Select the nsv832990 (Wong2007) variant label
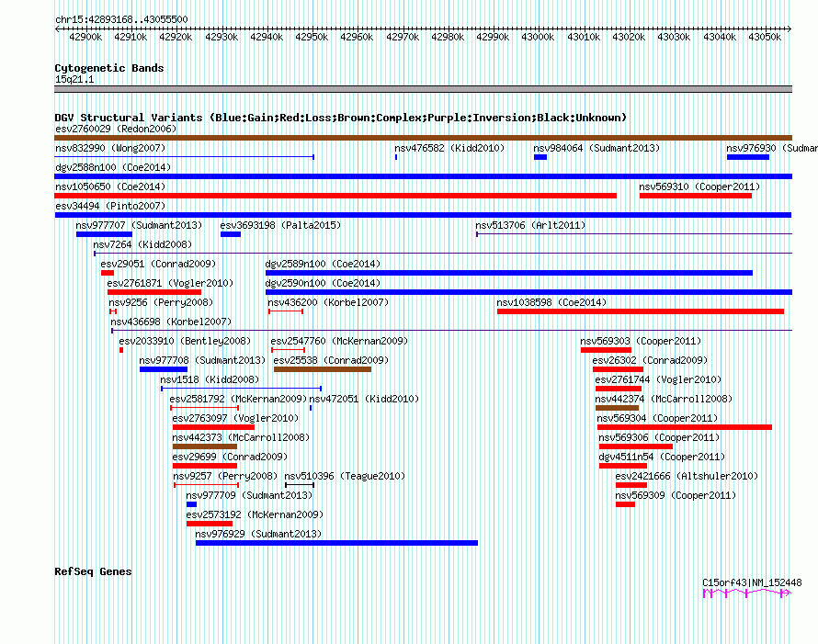Viewport: 818px width, 644px height. 110,148
